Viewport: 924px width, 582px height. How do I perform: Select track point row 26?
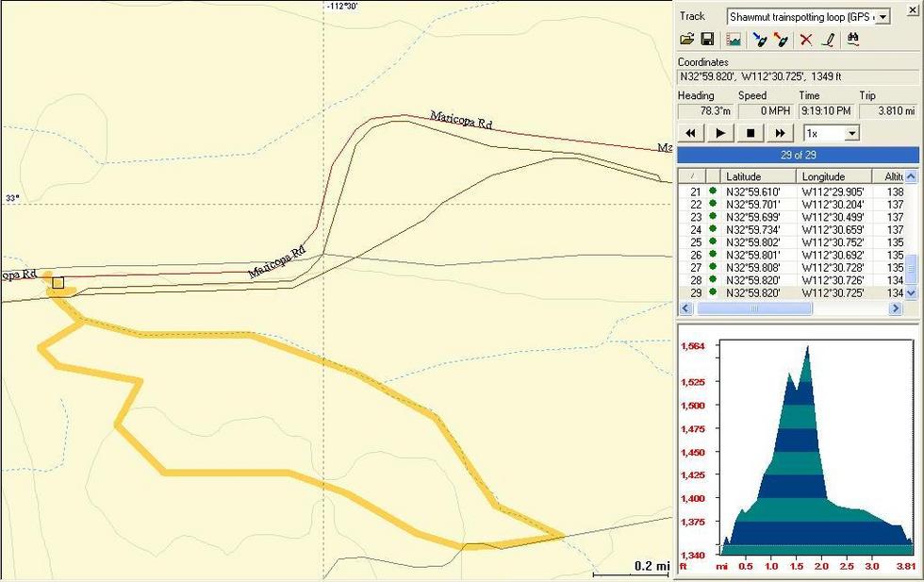[791, 255]
